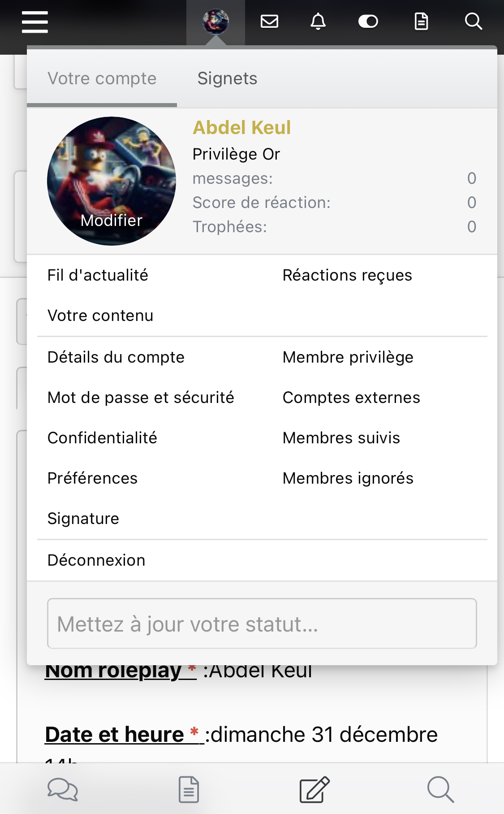Screen dimensions: 504x814
Task: Click Déconnexion to log out
Action: [96, 560]
